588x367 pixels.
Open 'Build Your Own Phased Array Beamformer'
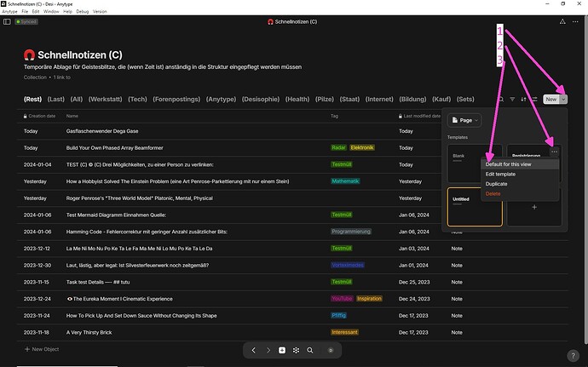coord(115,147)
